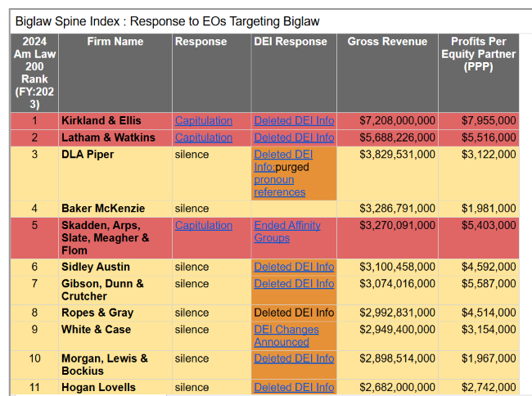Open Kirkland & Ellis Capitulation link

point(204,121)
